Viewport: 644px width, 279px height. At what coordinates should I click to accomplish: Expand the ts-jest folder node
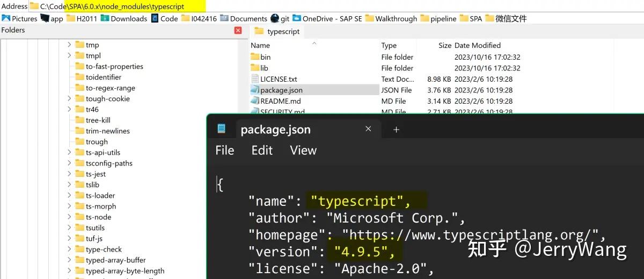coord(69,174)
